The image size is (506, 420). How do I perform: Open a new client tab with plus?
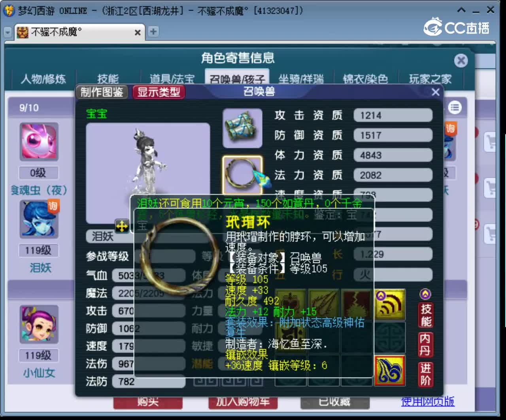click(x=153, y=32)
